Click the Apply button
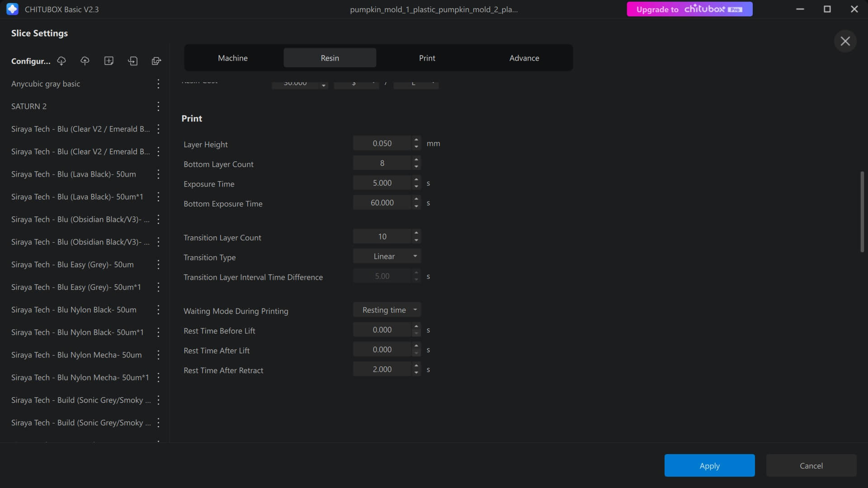 [x=709, y=465]
